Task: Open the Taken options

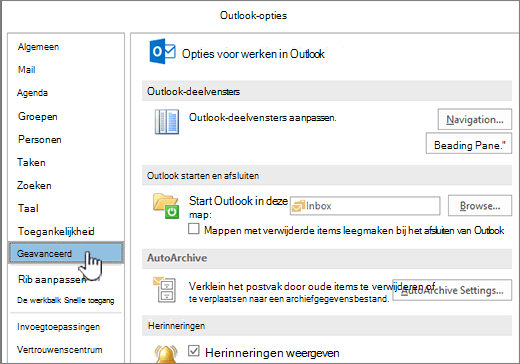Action: pos(31,162)
